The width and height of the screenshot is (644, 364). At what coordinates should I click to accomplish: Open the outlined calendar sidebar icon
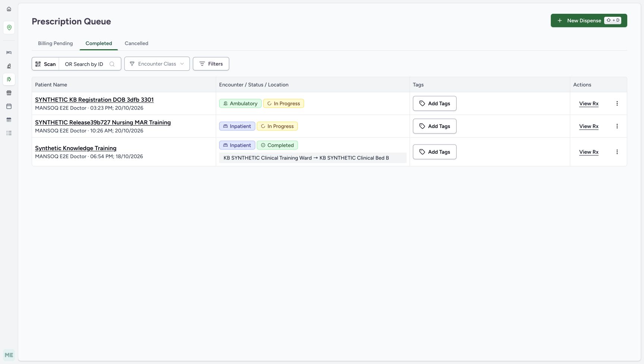pyautogui.click(x=9, y=106)
